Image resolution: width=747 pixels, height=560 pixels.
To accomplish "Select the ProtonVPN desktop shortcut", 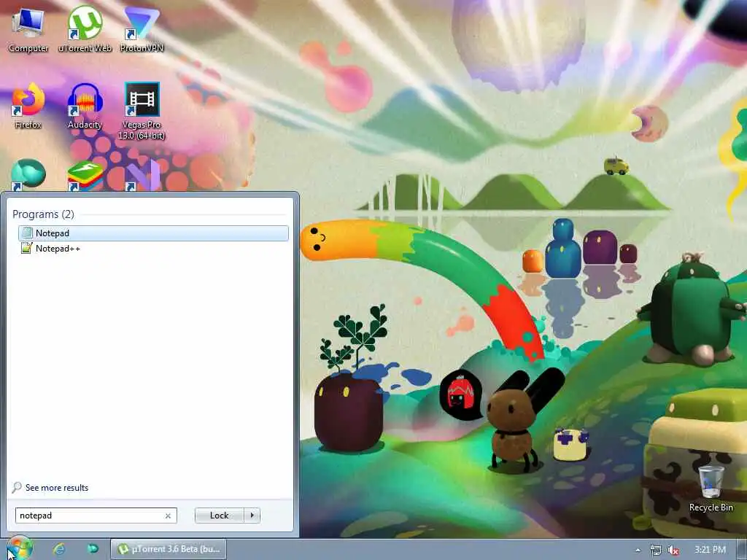I will [x=142, y=29].
